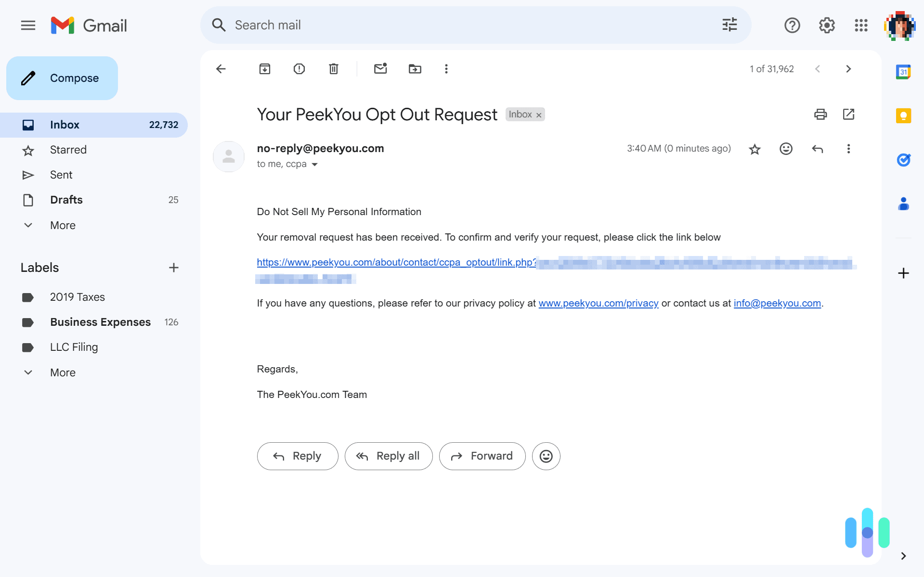Open Google Keep side panel
Screen dimensions: 924x577
pyautogui.click(x=904, y=116)
